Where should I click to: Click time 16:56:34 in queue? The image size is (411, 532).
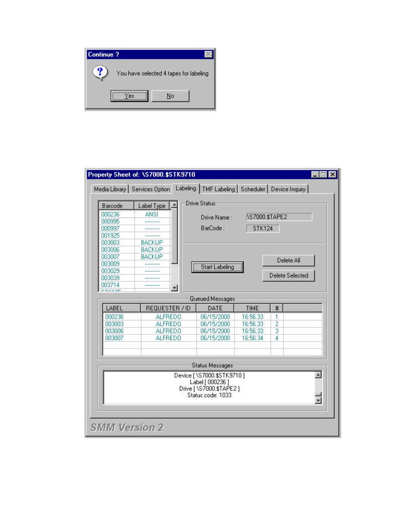click(x=252, y=338)
